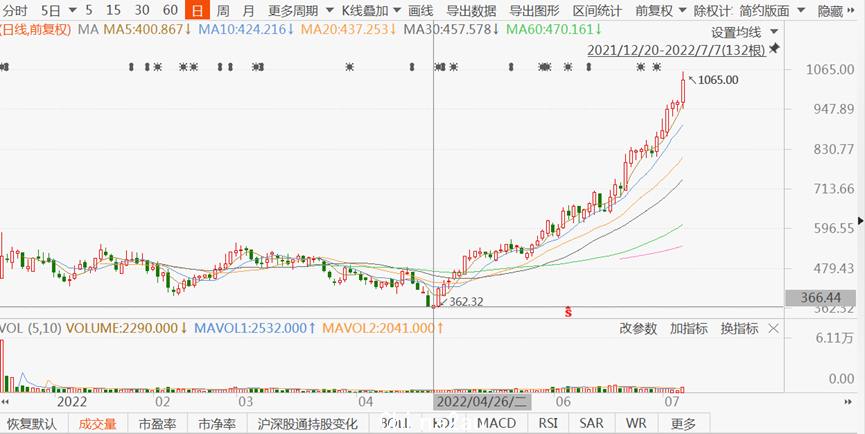Switch to the 分时 intraday view
This screenshot has height=434, width=865.
(x=14, y=10)
